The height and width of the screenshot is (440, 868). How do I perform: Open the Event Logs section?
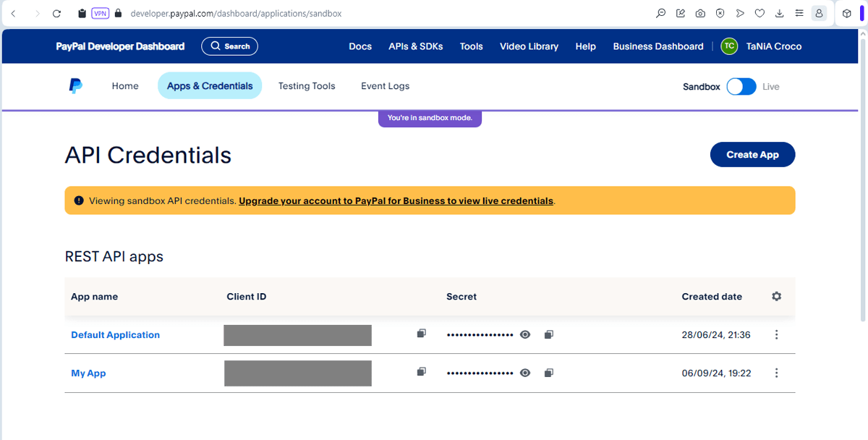[385, 85]
